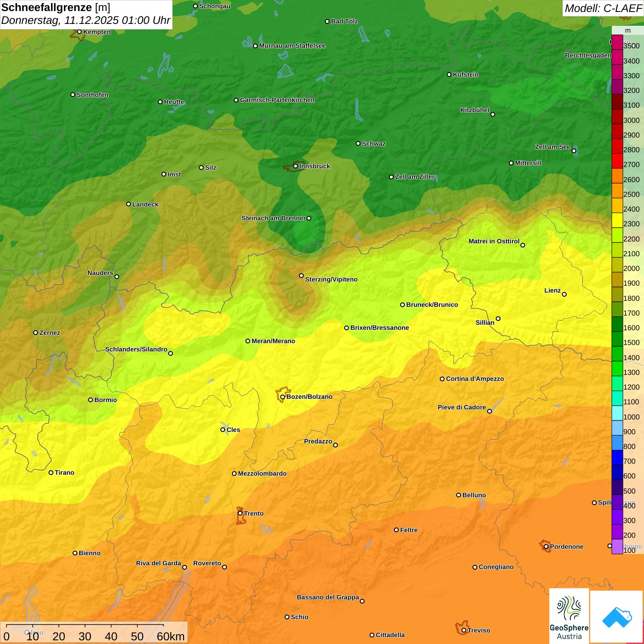
Task: Click the Sillian label
Action: (x=485, y=322)
